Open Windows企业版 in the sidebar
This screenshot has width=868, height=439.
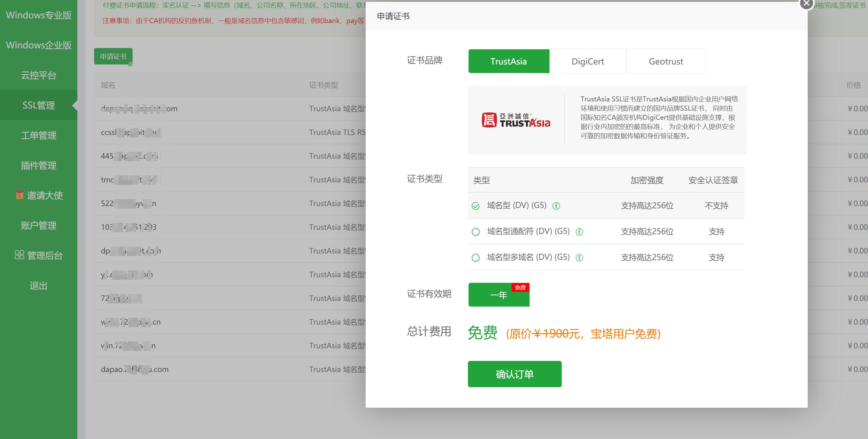point(39,45)
